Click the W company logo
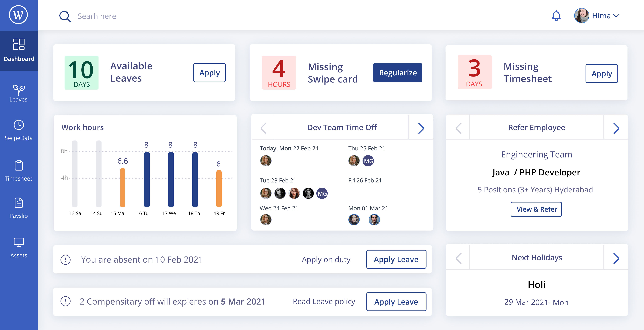The height and width of the screenshot is (330, 644). coord(19,14)
